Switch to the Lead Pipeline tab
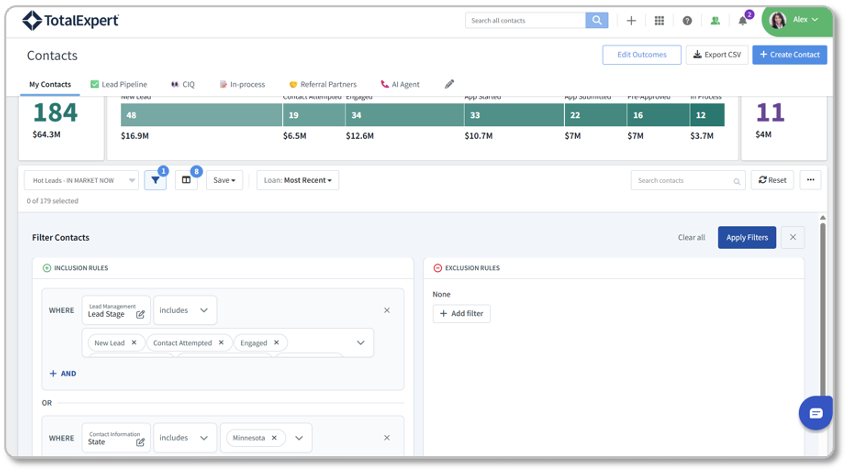 pos(119,84)
